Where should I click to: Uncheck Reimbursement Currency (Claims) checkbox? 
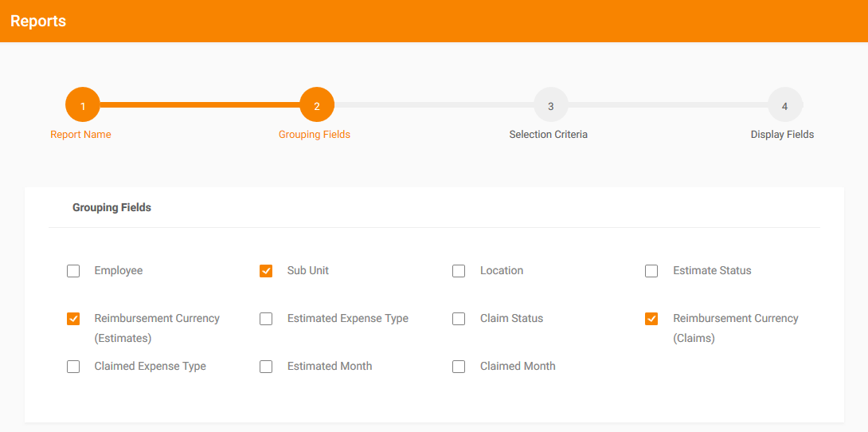coord(651,319)
